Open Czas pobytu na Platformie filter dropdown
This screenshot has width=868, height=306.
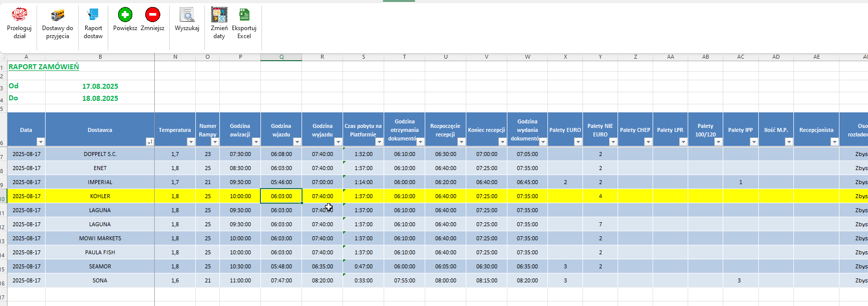click(379, 142)
